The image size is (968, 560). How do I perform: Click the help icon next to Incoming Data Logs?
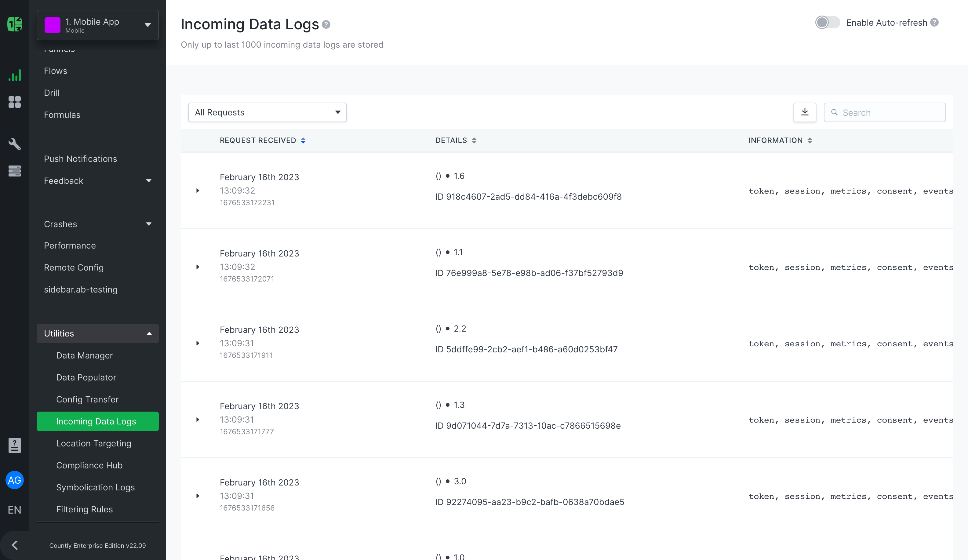pos(326,24)
